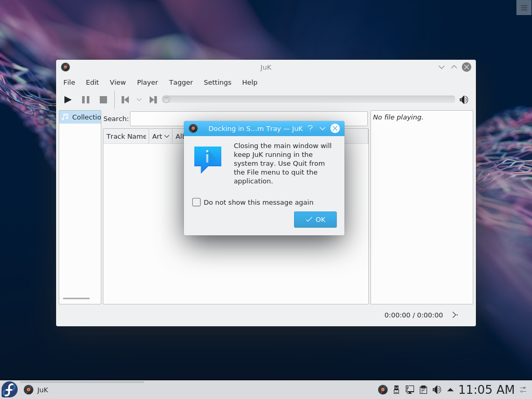
Task: Select the Collection List playlist
Action: [x=81, y=117]
